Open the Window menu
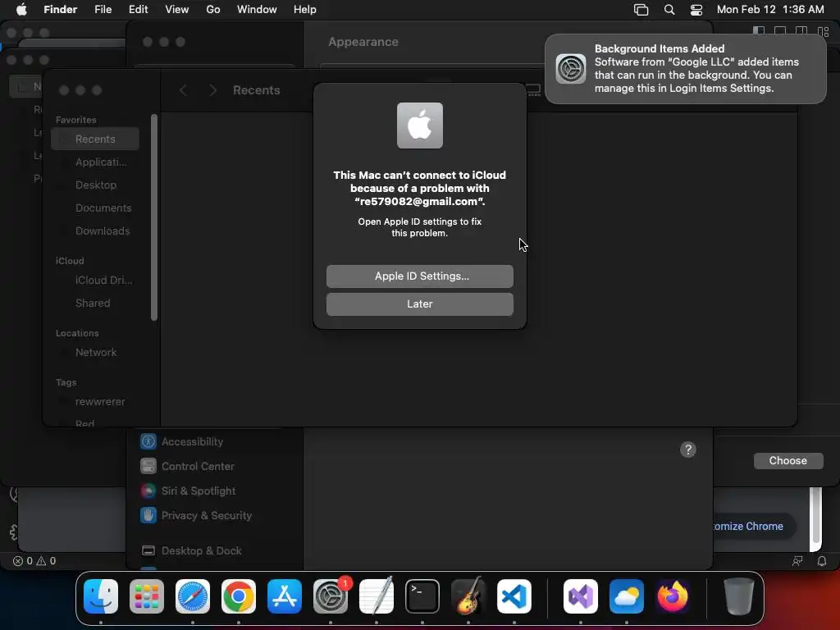840x630 pixels. [257, 9]
